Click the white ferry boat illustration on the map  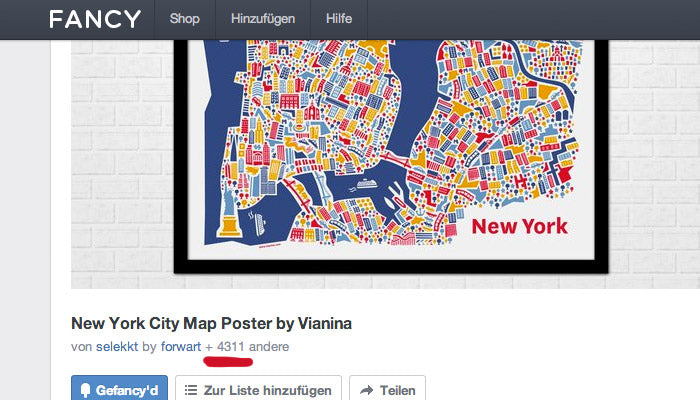(x=367, y=183)
